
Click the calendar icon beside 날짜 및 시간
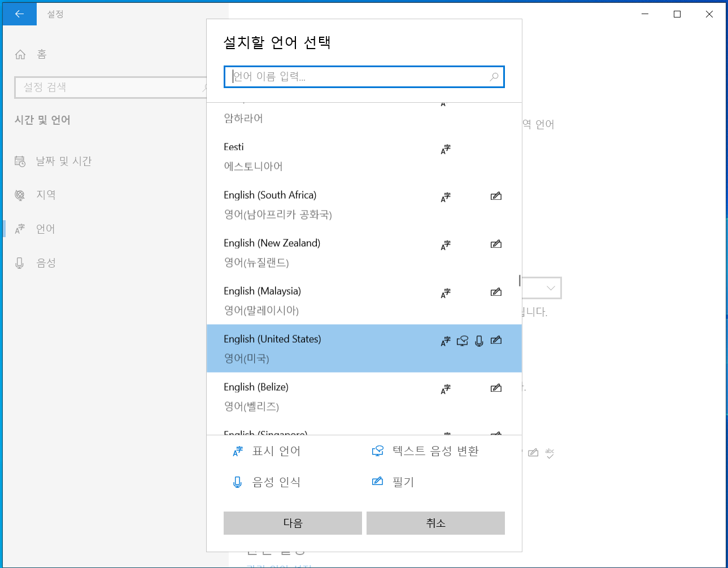[x=20, y=161]
